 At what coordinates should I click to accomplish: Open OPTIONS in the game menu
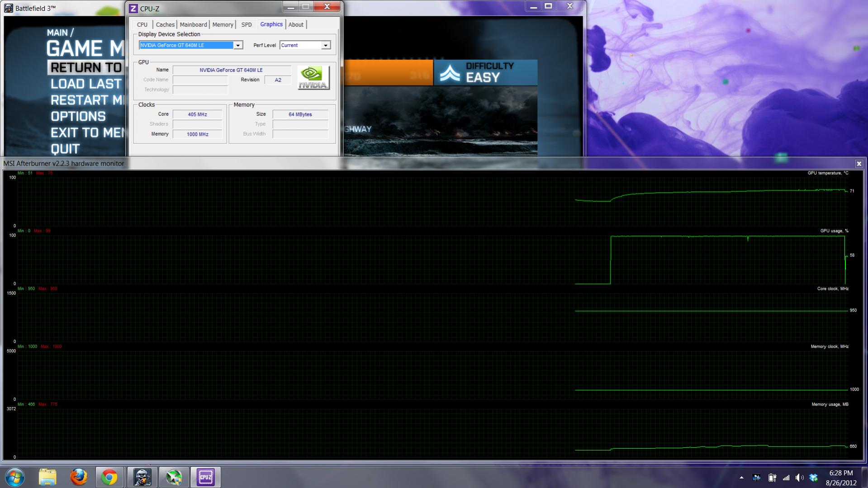pos(78,117)
